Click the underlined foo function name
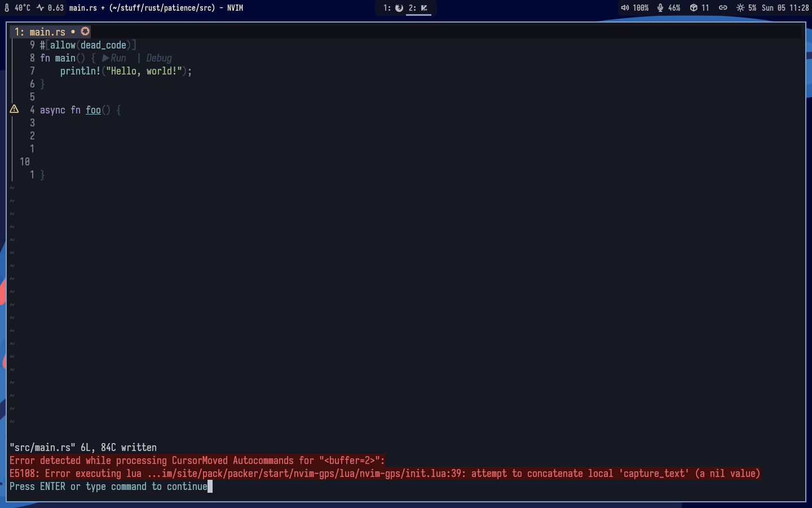812x508 pixels. [x=94, y=110]
